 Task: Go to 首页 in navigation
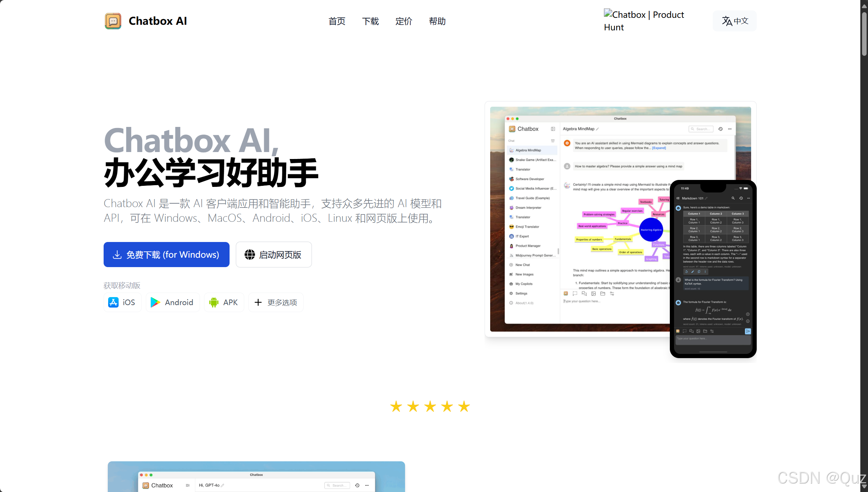click(x=337, y=21)
